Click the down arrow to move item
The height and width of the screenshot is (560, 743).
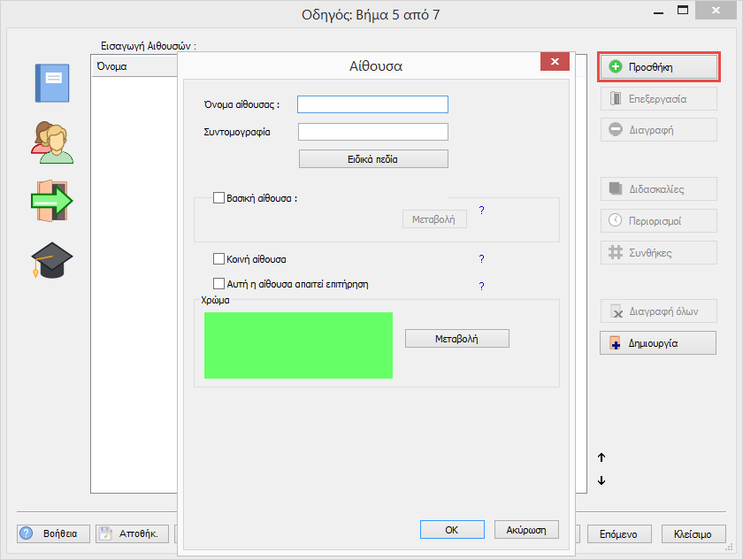[x=601, y=480]
